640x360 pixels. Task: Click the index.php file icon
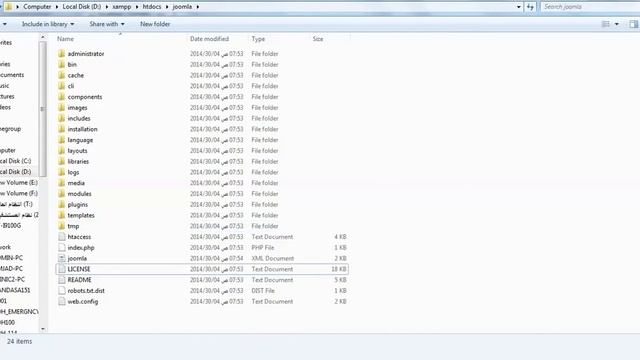[x=62, y=248]
